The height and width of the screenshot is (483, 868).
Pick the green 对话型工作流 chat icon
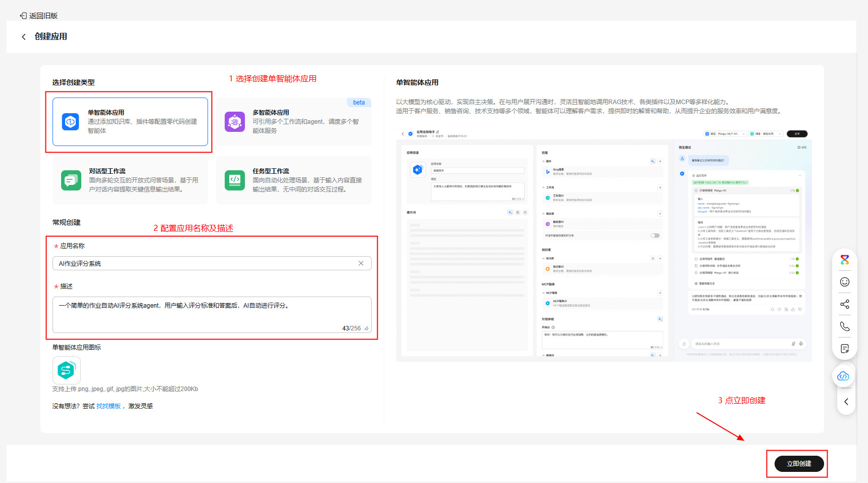71,180
